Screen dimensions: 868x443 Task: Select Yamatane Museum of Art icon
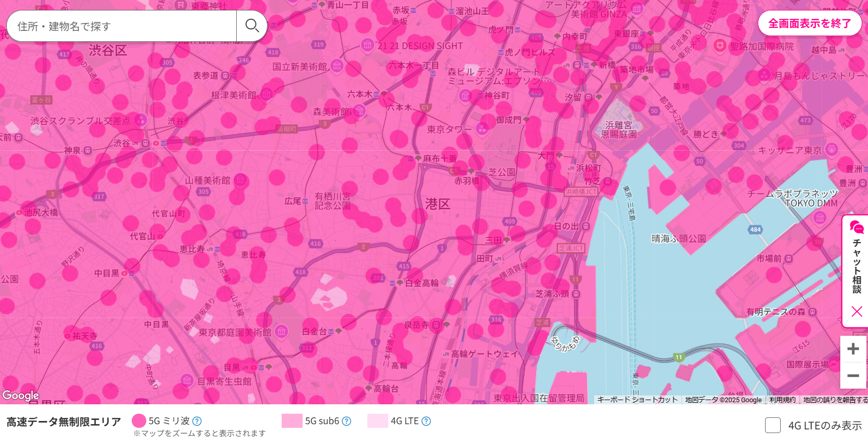click(x=240, y=180)
